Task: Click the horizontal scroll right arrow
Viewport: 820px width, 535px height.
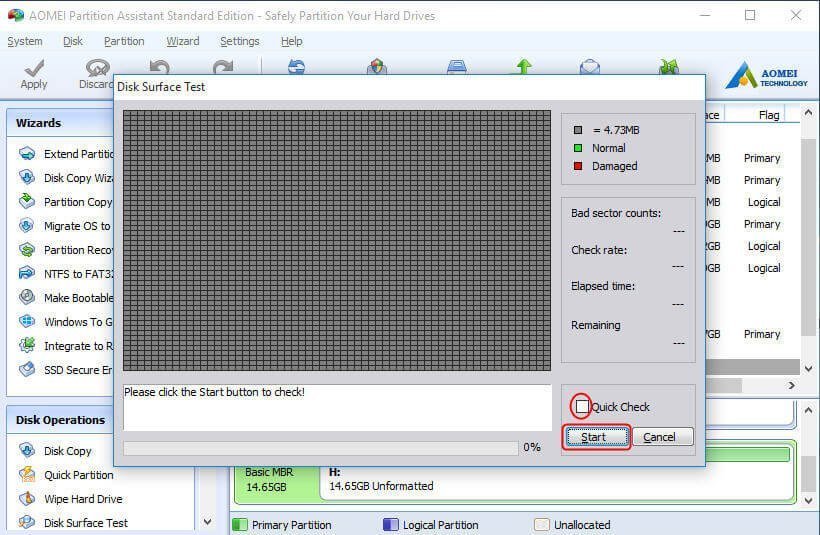Action: pos(792,385)
